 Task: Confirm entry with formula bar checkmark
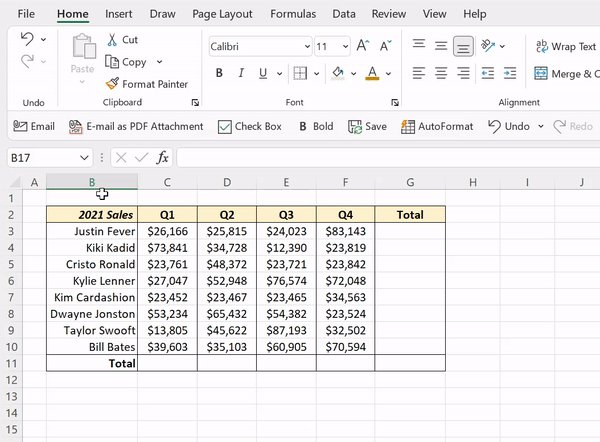[142, 157]
